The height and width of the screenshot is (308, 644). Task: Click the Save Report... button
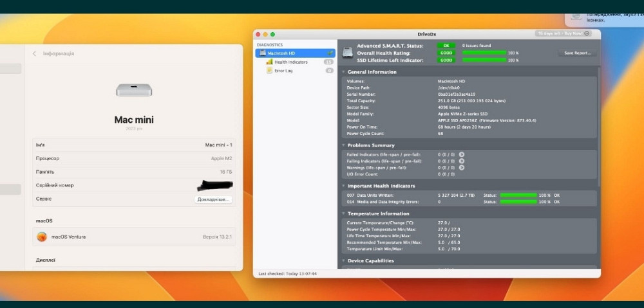tap(577, 53)
